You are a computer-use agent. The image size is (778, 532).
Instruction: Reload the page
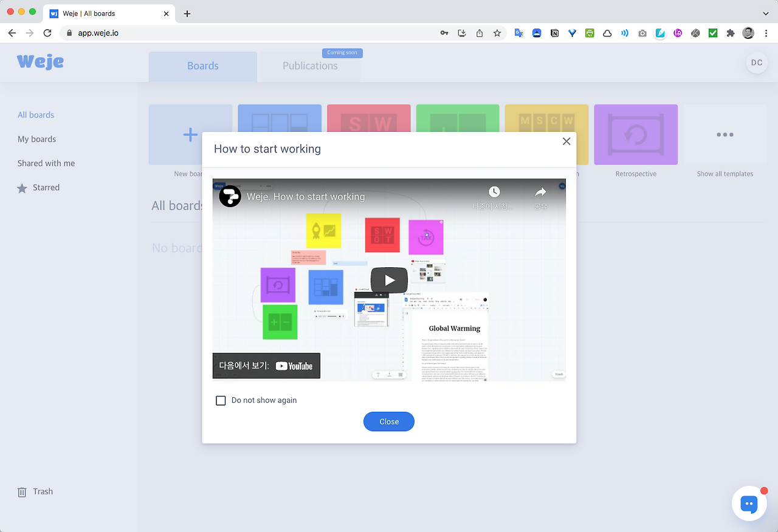(x=47, y=33)
